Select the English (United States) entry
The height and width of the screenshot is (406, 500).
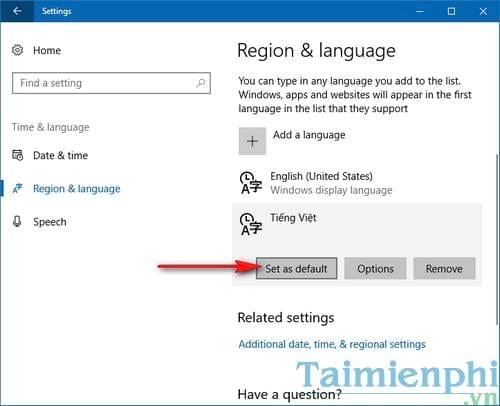[357, 183]
